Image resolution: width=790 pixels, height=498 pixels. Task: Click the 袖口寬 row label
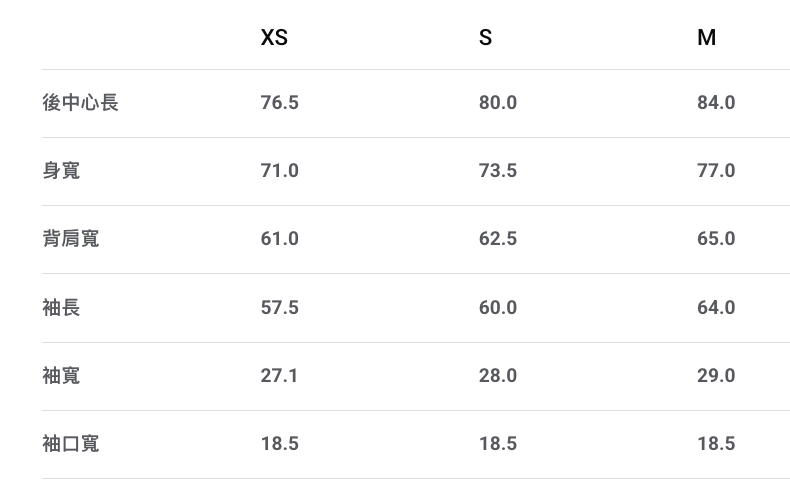click(x=70, y=443)
